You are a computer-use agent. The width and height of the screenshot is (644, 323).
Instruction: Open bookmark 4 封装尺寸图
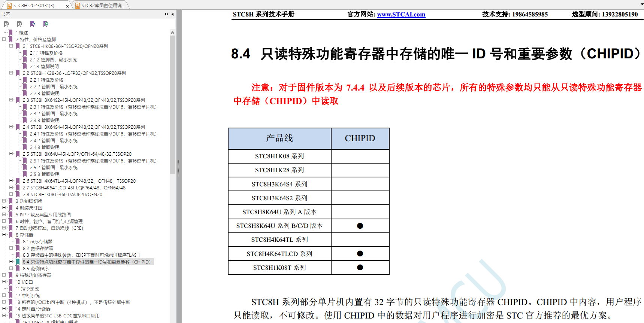tap(29, 208)
